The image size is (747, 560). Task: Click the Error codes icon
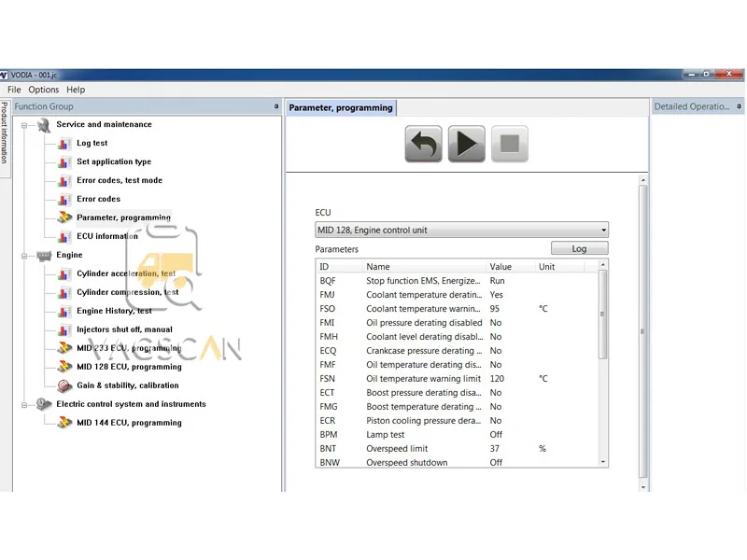pyautogui.click(x=63, y=199)
